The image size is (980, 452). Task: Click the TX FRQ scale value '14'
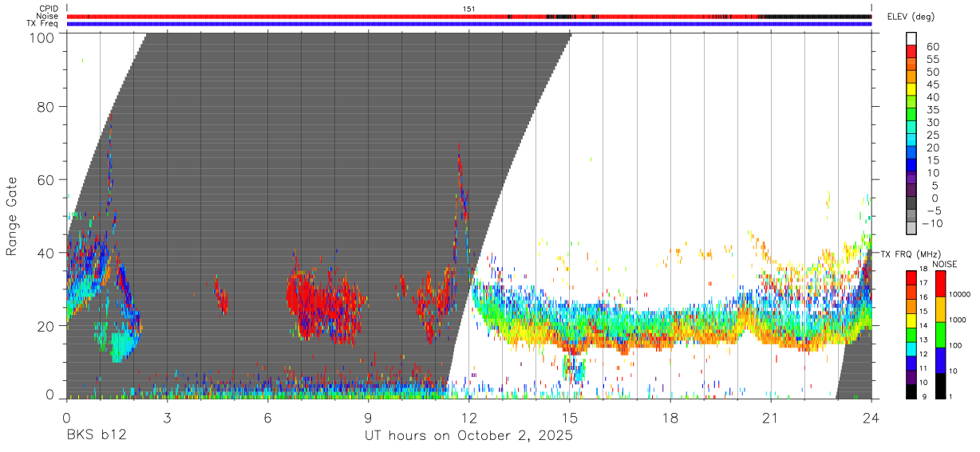(x=924, y=325)
